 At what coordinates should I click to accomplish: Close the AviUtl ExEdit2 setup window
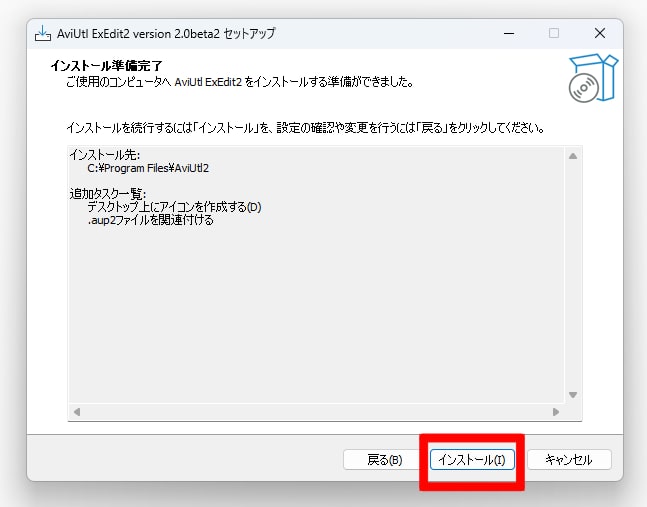(600, 33)
